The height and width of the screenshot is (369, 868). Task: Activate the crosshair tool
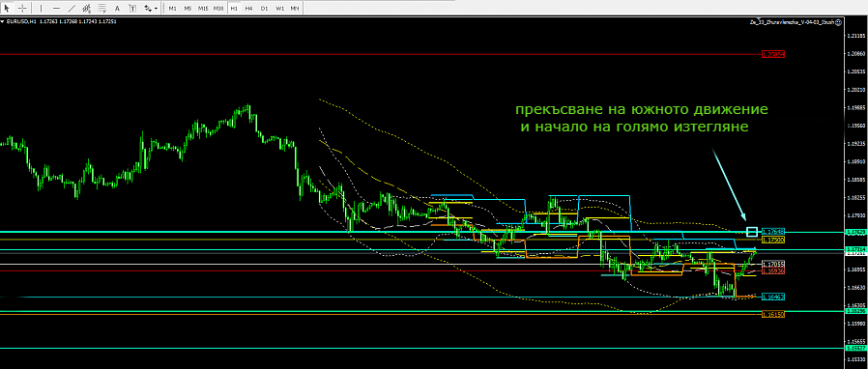[x=21, y=9]
